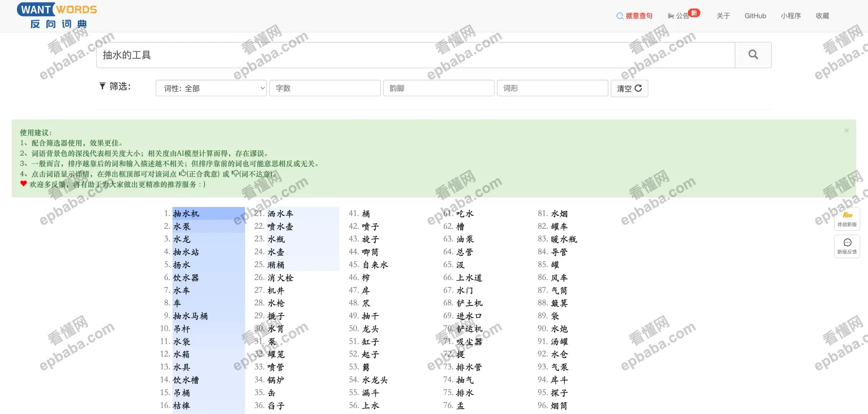
Task: Click the 词形 word form field
Action: click(x=553, y=88)
